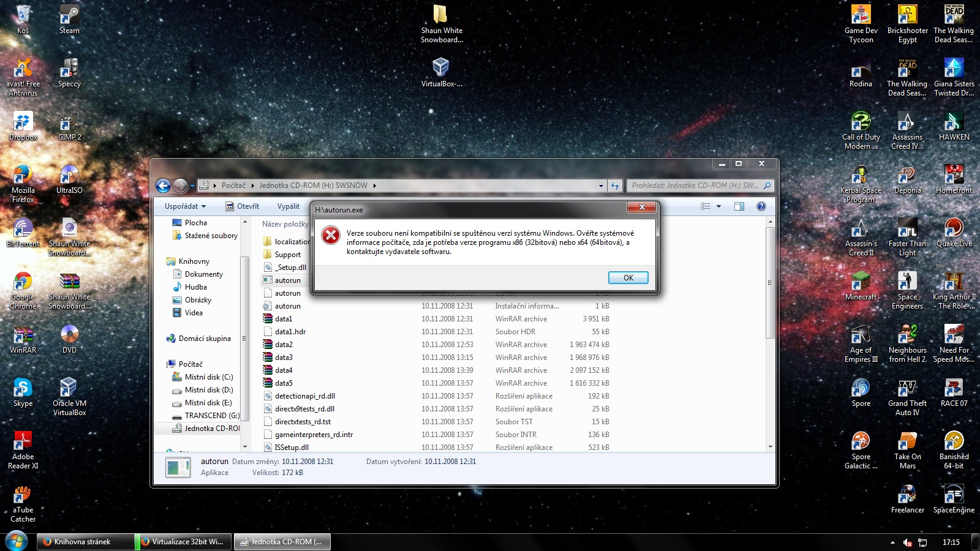Select Stažené soubory in navigation pane

pyautogui.click(x=211, y=236)
